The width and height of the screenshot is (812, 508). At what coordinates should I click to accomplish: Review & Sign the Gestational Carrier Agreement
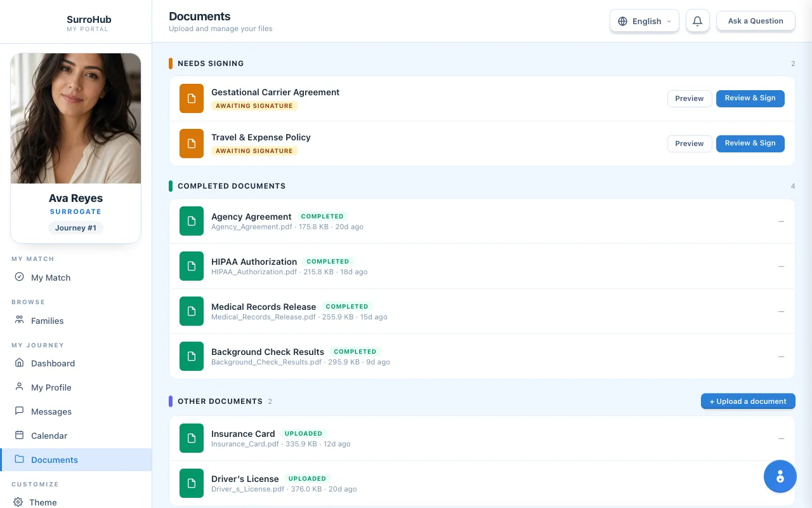coord(750,98)
